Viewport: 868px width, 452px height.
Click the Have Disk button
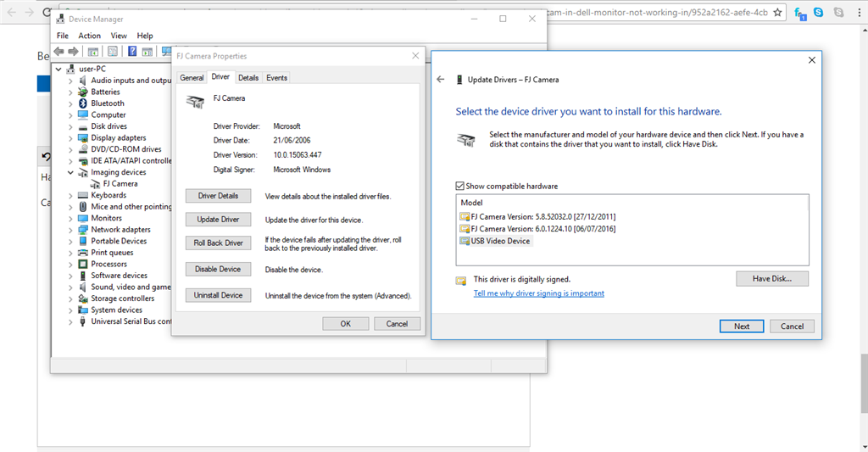pyautogui.click(x=771, y=279)
